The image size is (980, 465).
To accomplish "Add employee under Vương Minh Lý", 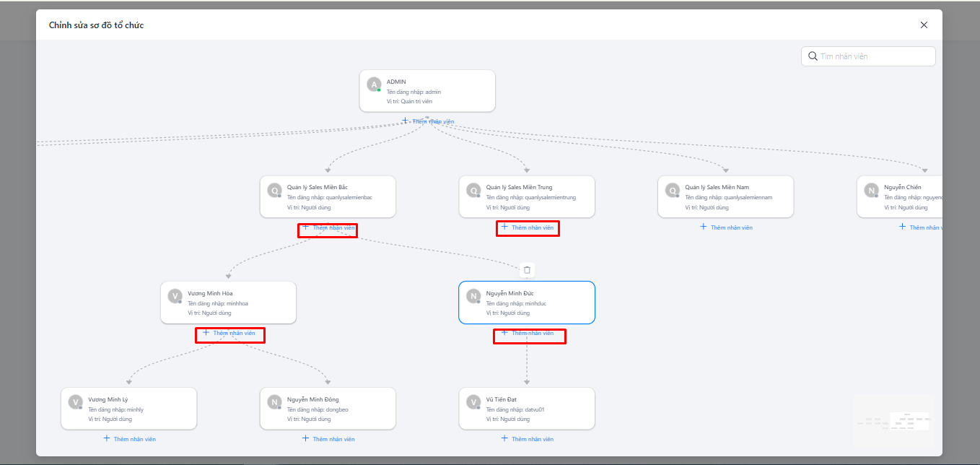I will point(129,439).
